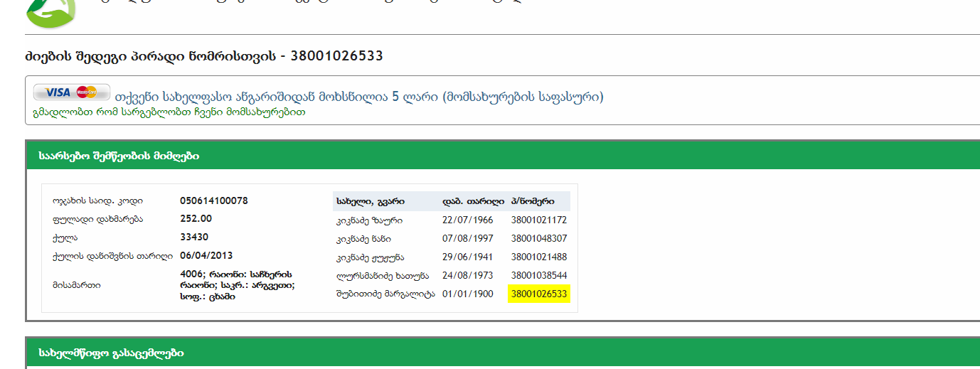
Task: Click the პ/ნომერი column header
Action: pyautogui.click(x=533, y=202)
